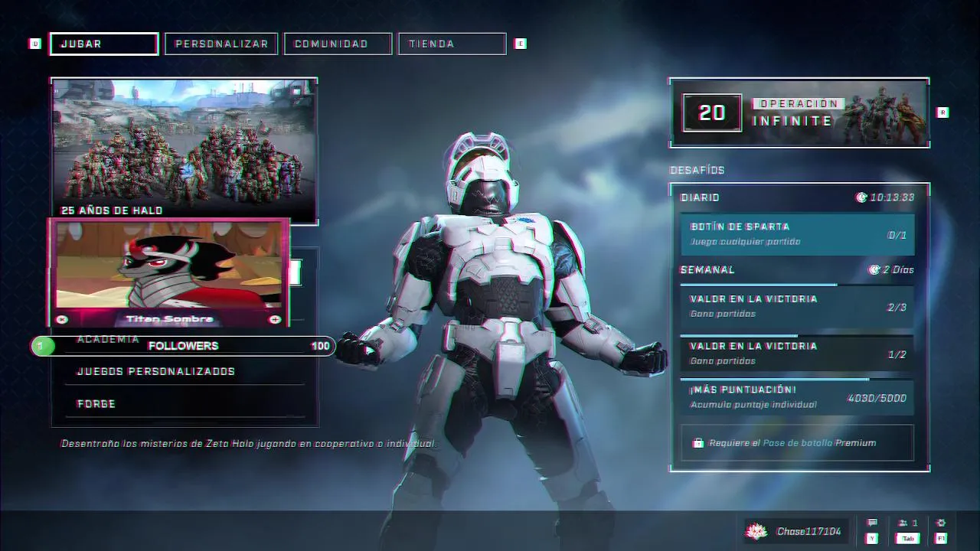Screen dimensions: 980x551
Task: Open the OPERACIÓN INFINITE banner
Action: 799,112
